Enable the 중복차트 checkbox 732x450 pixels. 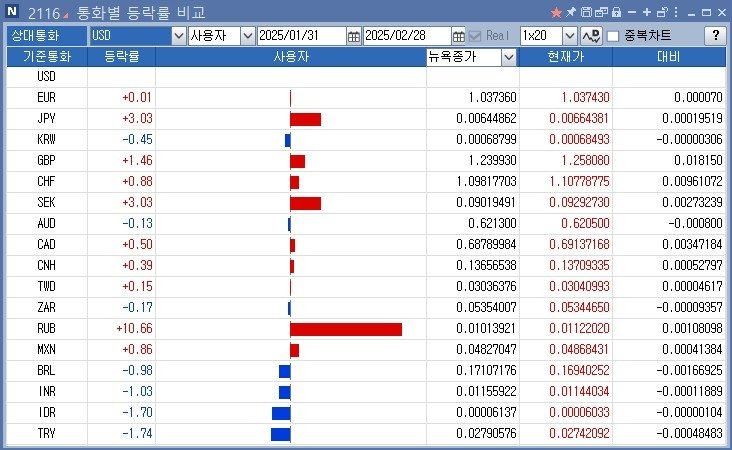613,36
